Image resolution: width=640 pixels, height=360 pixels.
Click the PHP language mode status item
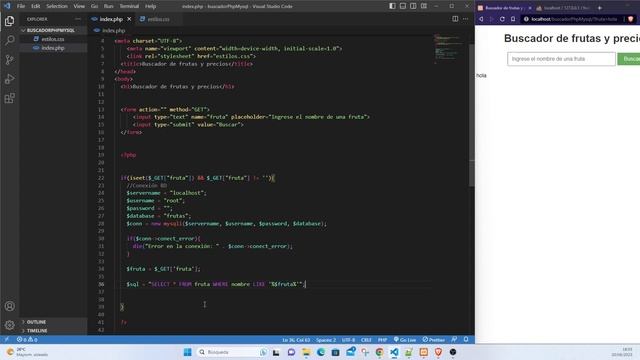coord(382,340)
